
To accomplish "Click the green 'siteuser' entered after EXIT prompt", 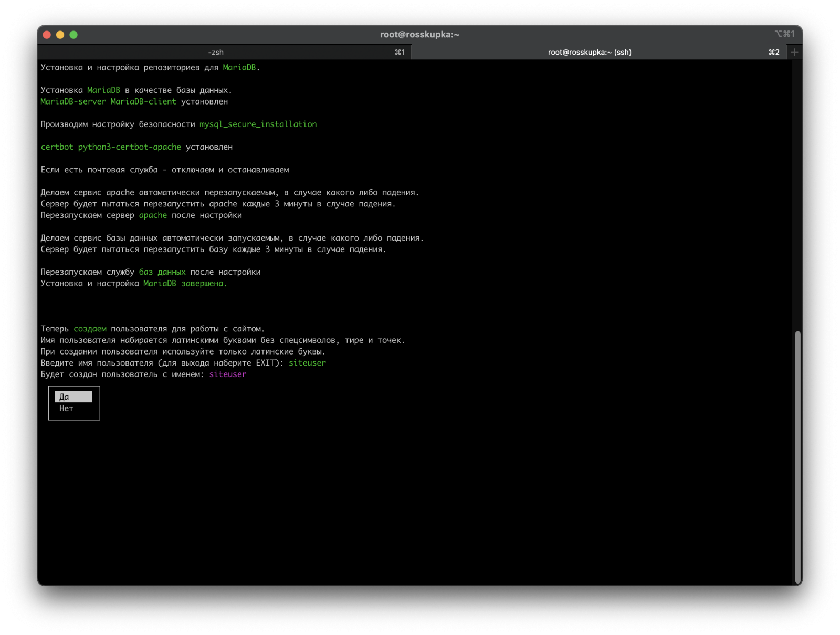I will 307,363.
